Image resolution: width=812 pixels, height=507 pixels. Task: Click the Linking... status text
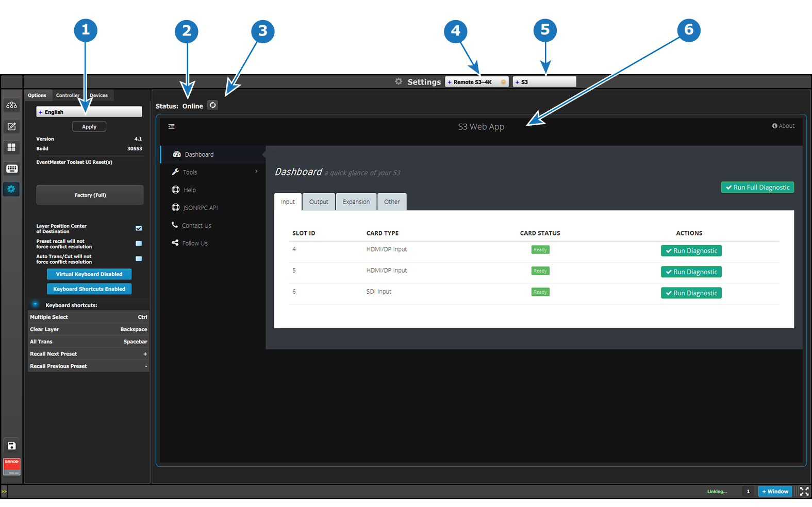tap(717, 492)
